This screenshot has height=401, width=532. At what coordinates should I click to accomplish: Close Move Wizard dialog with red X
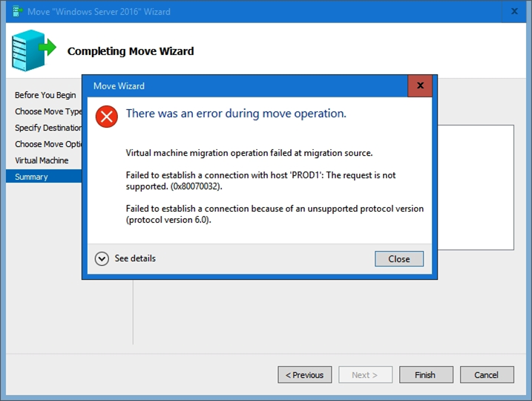tap(420, 85)
